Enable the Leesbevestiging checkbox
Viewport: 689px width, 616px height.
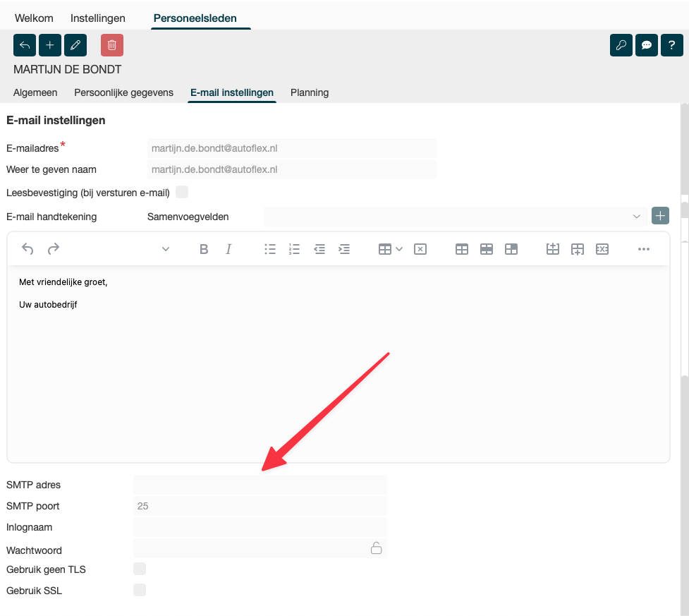click(x=182, y=192)
